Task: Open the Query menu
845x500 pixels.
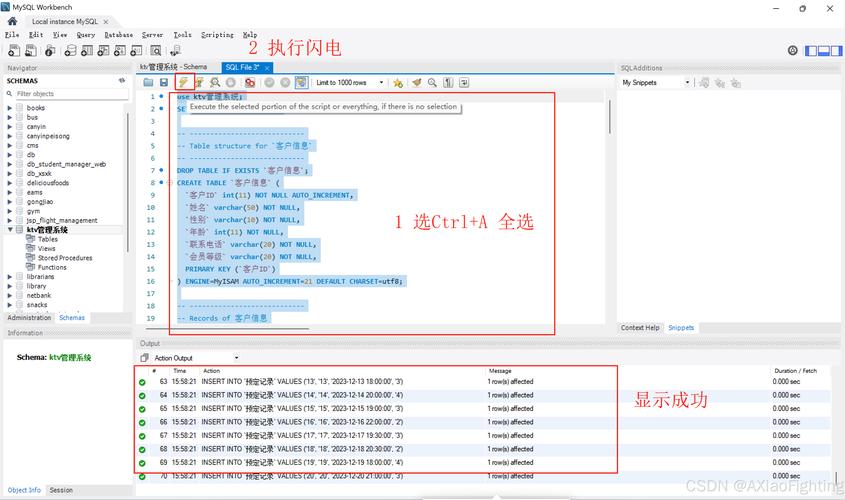Action: coord(86,35)
